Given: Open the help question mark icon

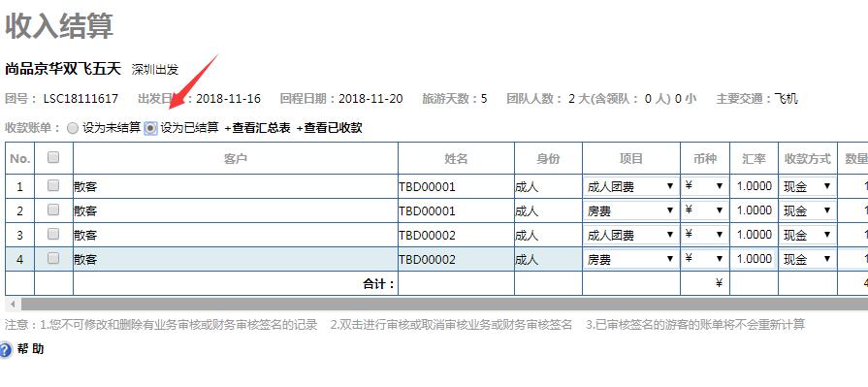Looking at the screenshot, I should [5, 350].
